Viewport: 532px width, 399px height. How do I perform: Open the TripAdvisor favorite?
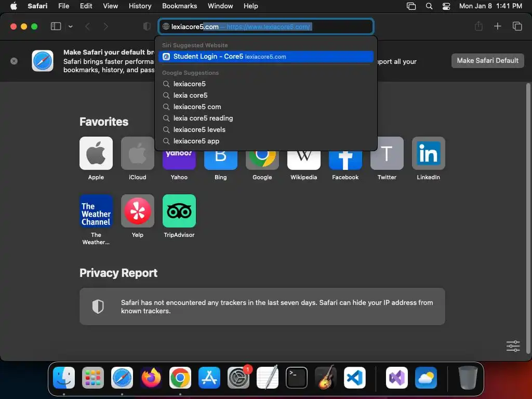(x=179, y=211)
